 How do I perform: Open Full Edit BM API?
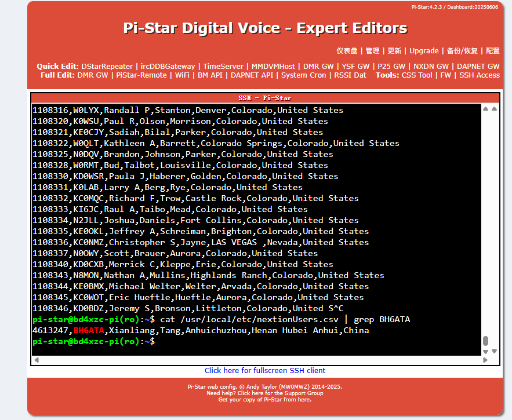pyautogui.click(x=210, y=75)
